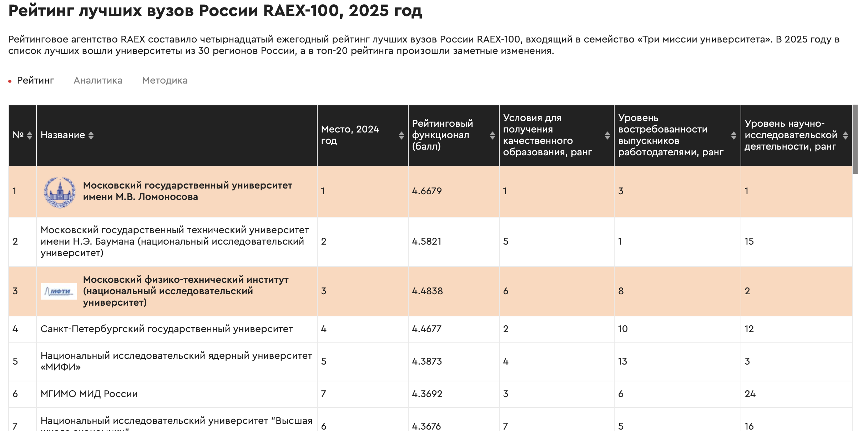
Task: Click the Место, 2024 год header text
Action: (350, 135)
